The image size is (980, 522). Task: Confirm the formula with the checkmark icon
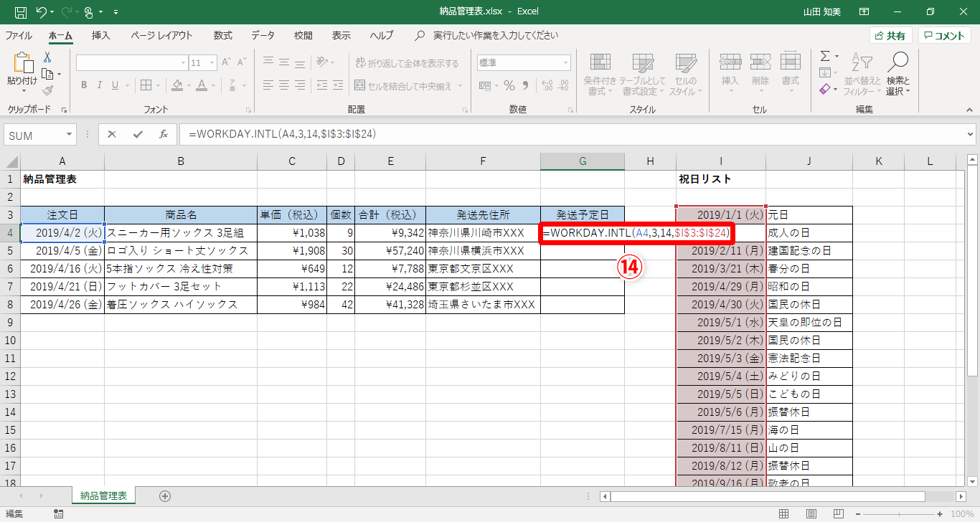click(137, 134)
